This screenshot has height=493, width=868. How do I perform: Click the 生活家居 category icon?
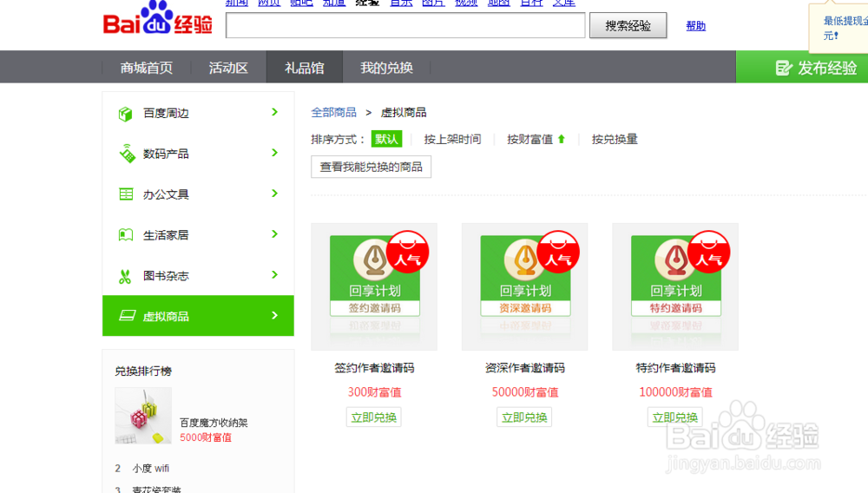[126, 234]
